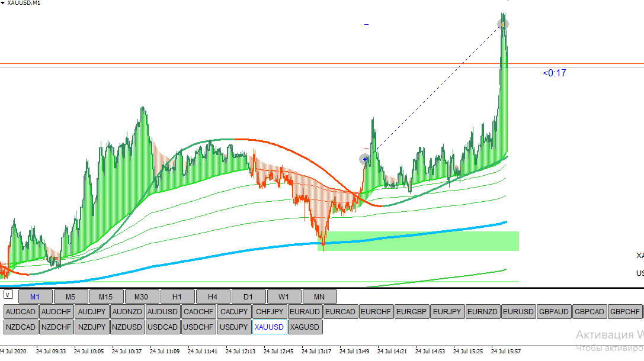Choose the D1 timeframe

pos(248,296)
